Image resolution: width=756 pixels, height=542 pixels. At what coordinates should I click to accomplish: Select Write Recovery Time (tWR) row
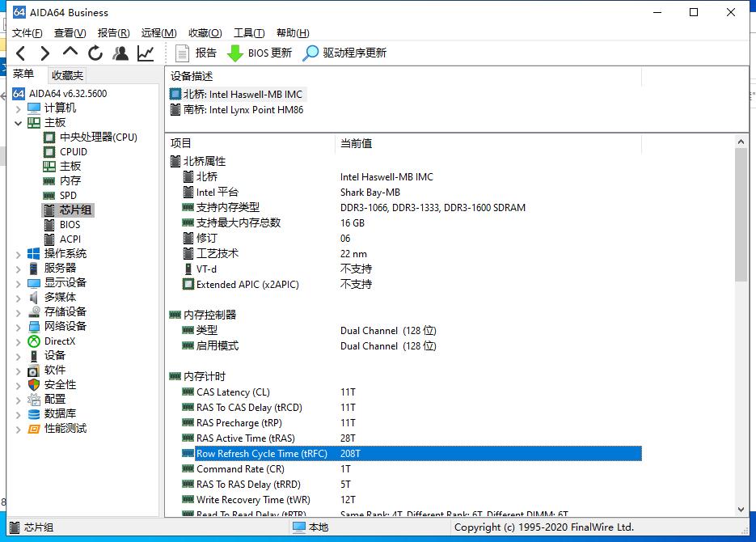point(405,500)
